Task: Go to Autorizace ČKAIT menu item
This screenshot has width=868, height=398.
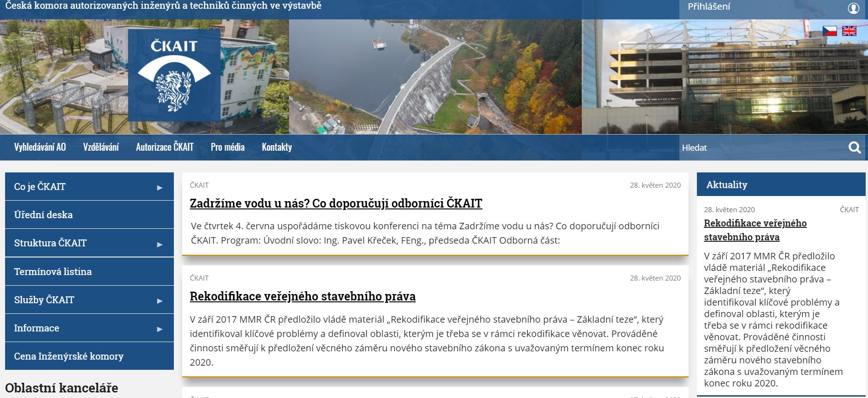Action: tap(165, 147)
